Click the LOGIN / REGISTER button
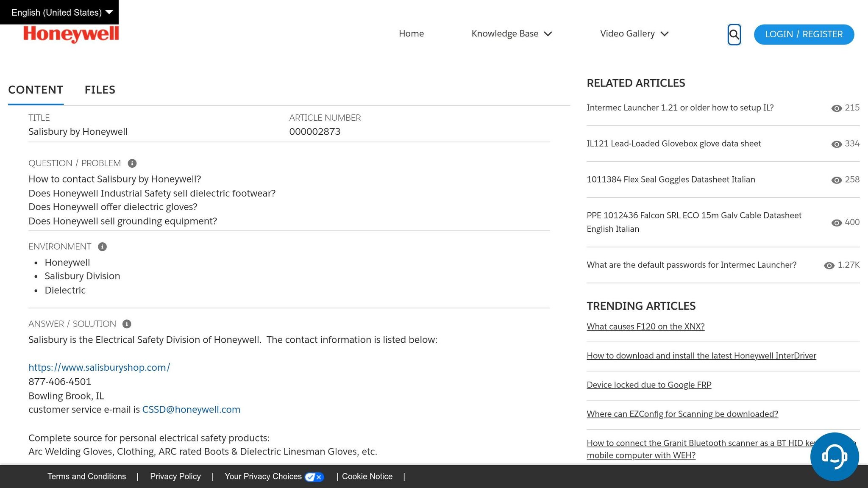The width and height of the screenshot is (868, 488). tap(804, 34)
